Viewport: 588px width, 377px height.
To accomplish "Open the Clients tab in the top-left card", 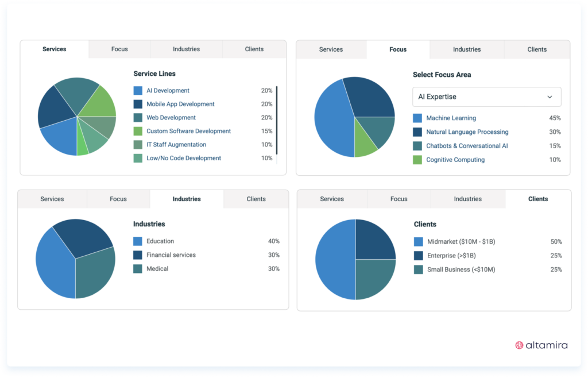I will (x=254, y=49).
